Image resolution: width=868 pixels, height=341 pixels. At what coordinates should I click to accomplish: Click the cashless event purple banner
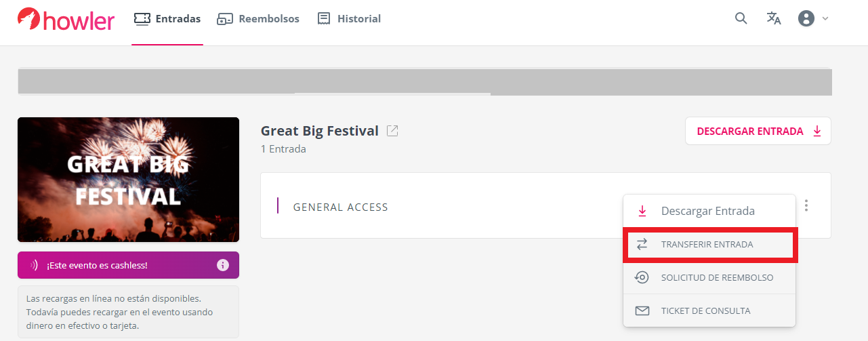pyautogui.click(x=128, y=265)
